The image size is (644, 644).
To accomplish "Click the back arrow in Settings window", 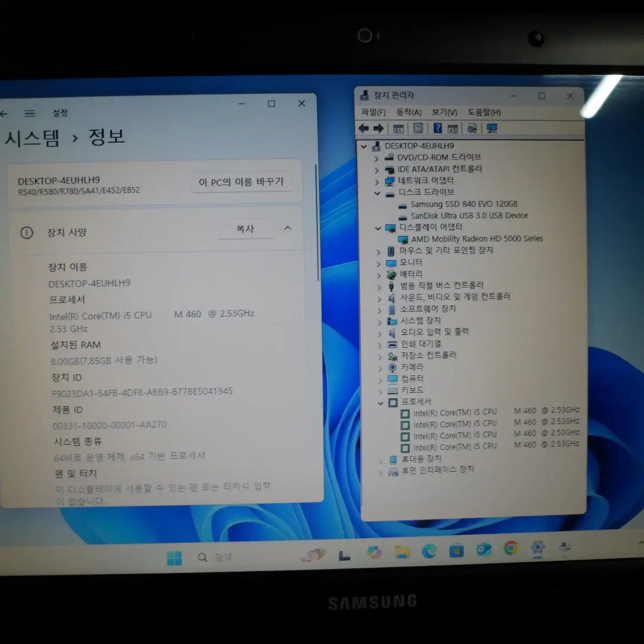I will tap(4, 114).
